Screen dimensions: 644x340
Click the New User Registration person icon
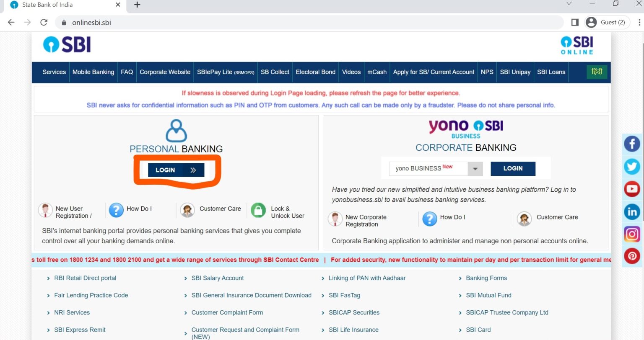[x=45, y=210]
